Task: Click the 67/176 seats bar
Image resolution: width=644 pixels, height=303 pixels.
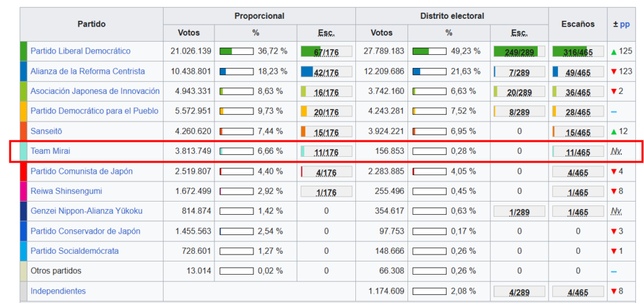Action: coord(326,52)
